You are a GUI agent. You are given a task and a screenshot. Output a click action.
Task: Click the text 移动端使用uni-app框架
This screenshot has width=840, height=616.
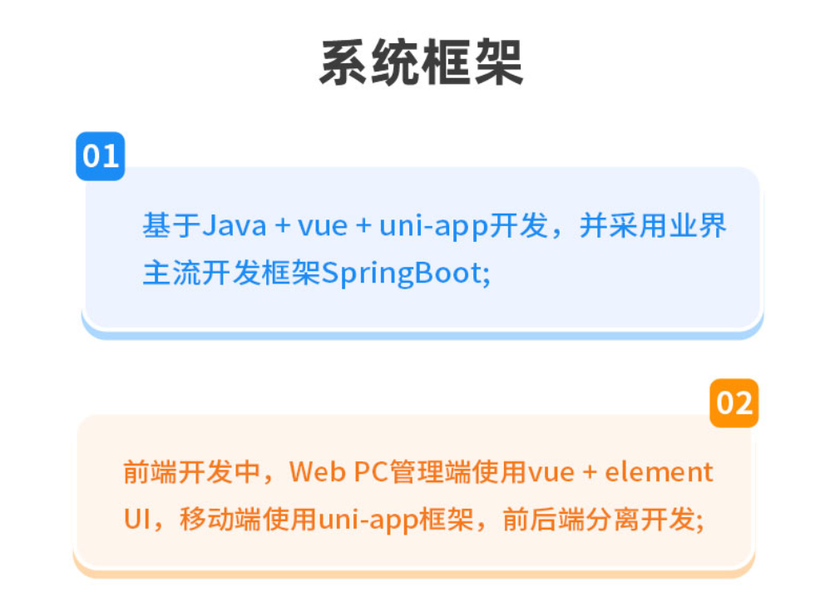[327, 520]
